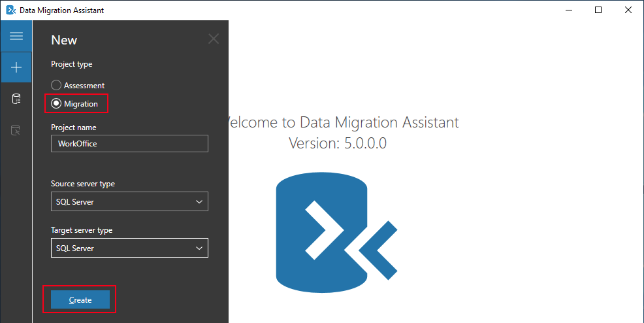This screenshot has height=323, width=644.
Task: Click the plus icon to create new project
Action: click(16, 67)
